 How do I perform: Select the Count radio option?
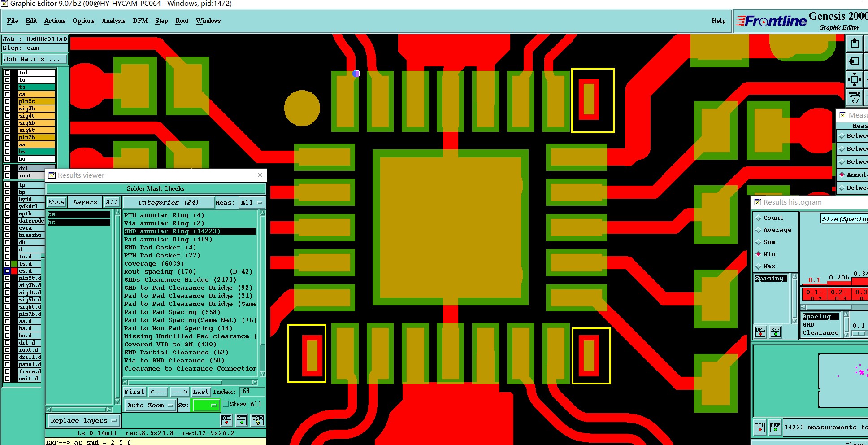[x=759, y=218]
